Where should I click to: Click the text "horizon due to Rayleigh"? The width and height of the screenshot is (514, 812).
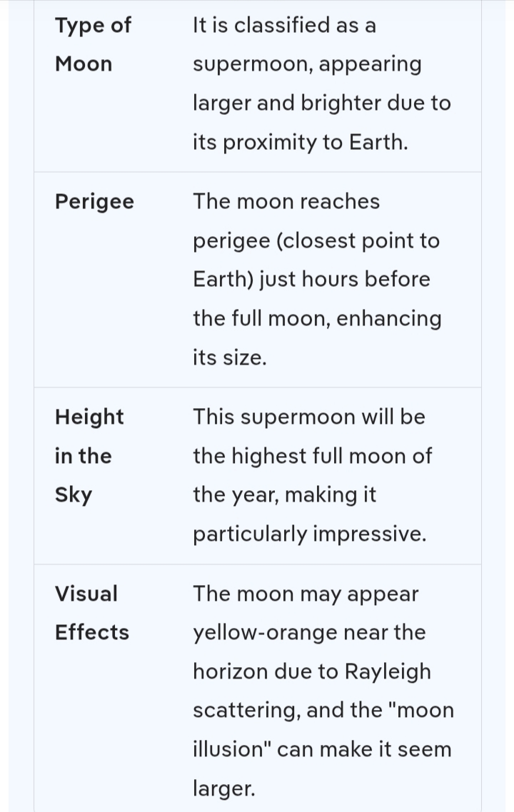click(311, 671)
